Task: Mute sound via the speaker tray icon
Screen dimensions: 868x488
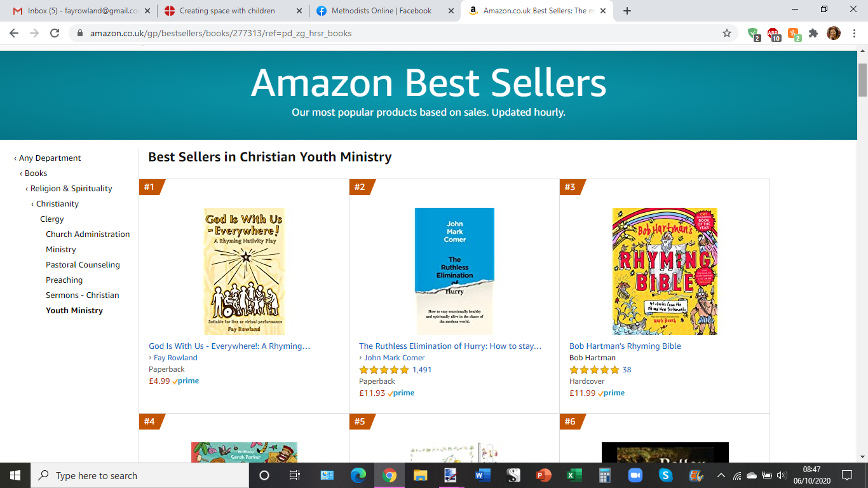Action: click(x=781, y=475)
